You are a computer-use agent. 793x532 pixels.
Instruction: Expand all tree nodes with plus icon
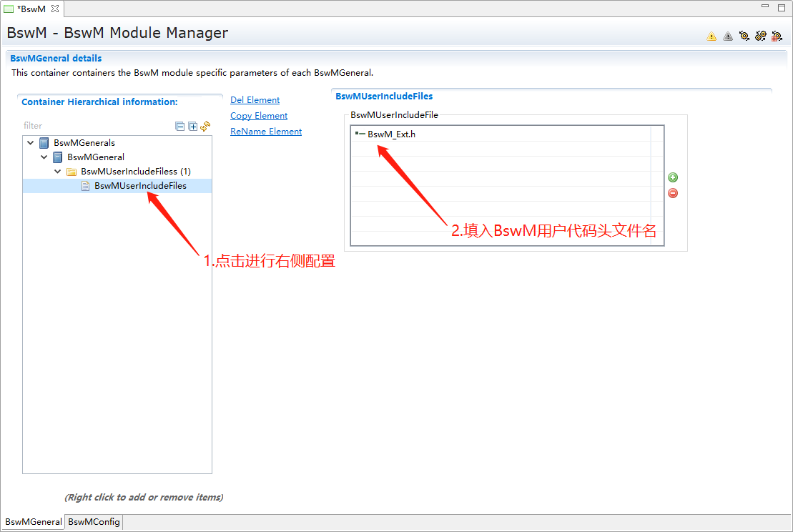[192, 127]
